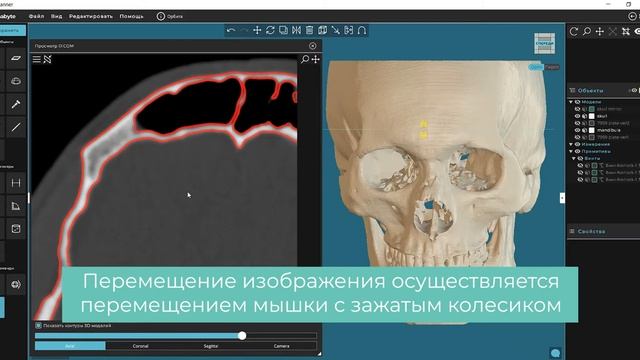Open the View menu
The height and width of the screenshot is (360, 640).
[x=56, y=16]
